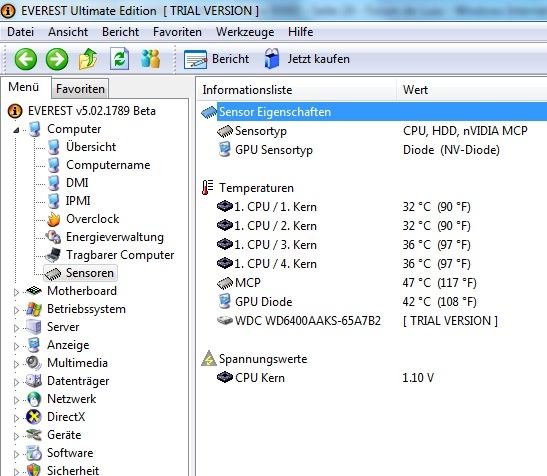Open the Werkzeuge menu

pos(245,32)
